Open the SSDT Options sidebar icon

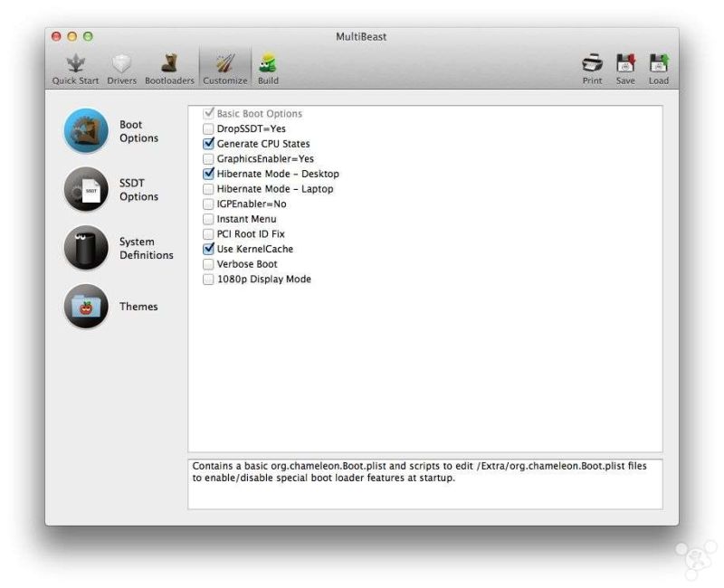coord(86,189)
